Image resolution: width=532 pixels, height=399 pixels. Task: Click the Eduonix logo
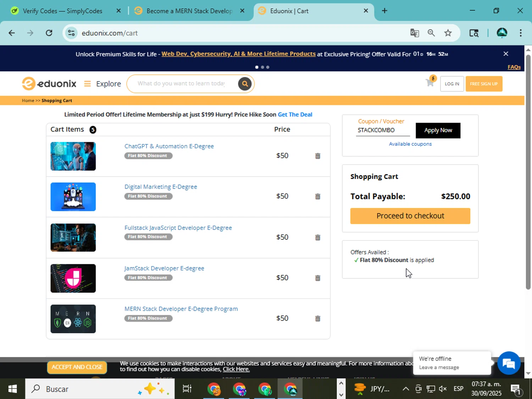(x=49, y=84)
